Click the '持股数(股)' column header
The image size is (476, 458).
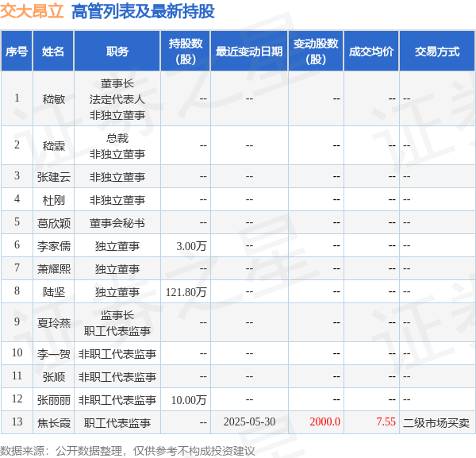[x=186, y=52]
